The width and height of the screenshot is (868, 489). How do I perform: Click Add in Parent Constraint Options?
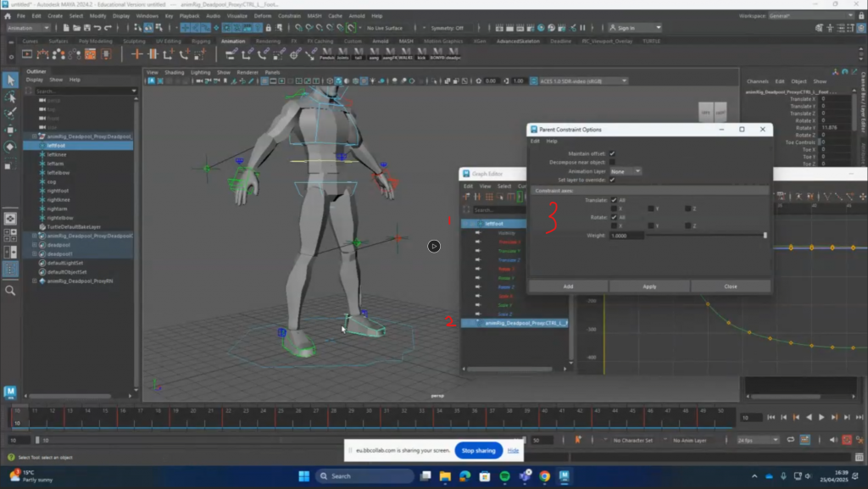pyautogui.click(x=568, y=286)
